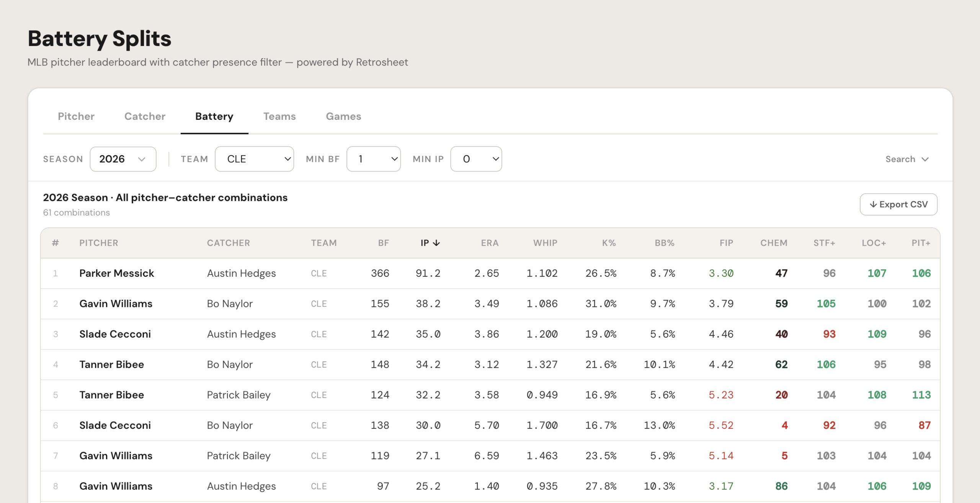The image size is (980, 503).
Task: Open the Min BF dropdown
Action: (x=373, y=159)
